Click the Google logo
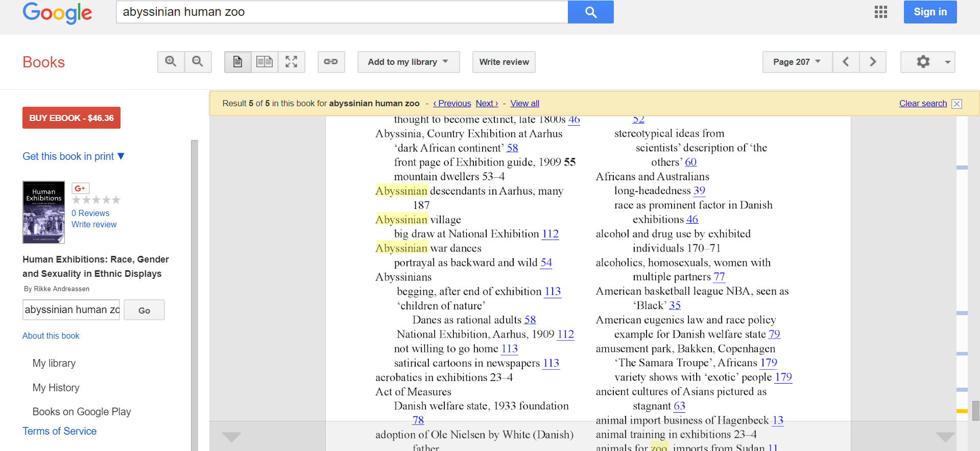980x451 pixels. click(x=57, y=13)
